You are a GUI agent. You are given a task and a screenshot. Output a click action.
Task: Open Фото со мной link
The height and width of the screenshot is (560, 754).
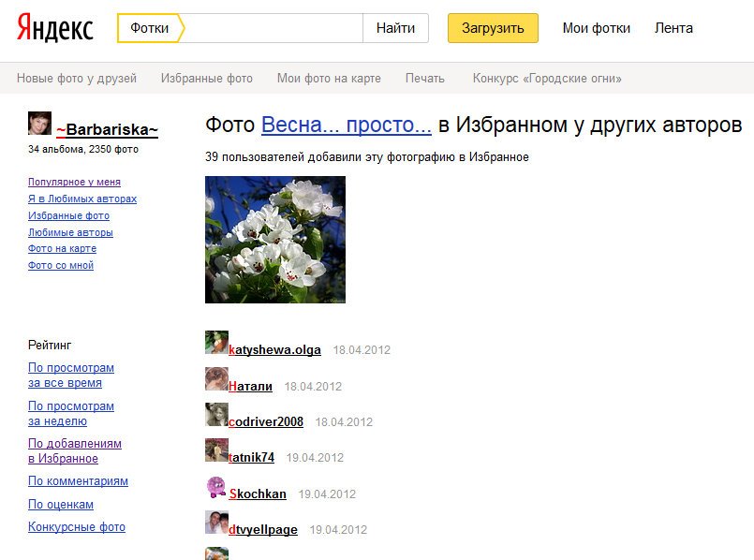pyautogui.click(x=61, y=265)
